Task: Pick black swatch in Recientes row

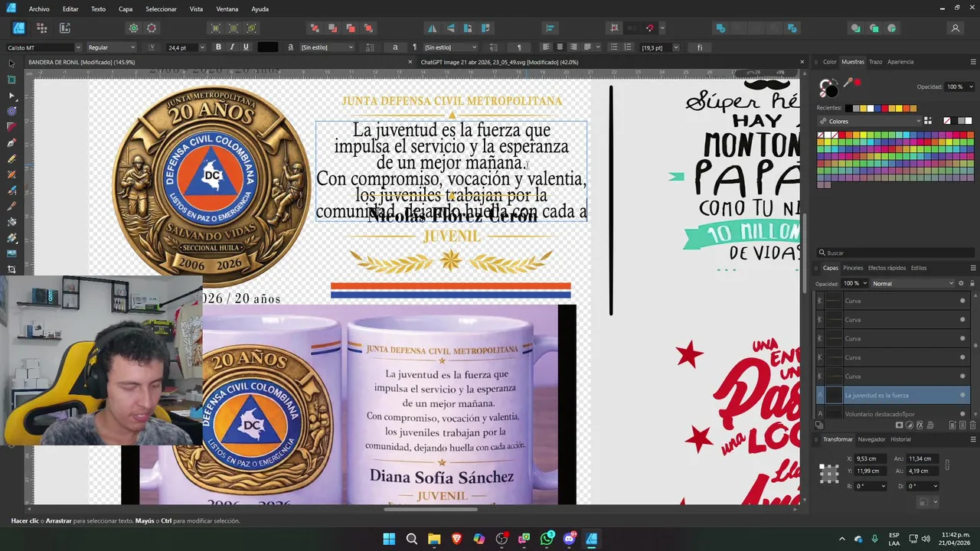Action: tap(849, 109)
